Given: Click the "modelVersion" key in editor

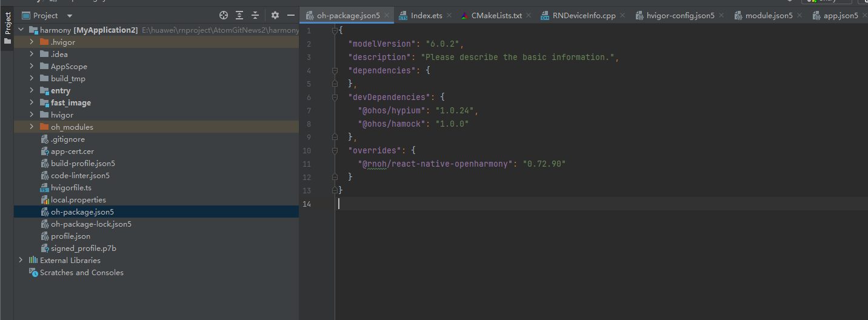Looking at the screenshot, I should [x=381, y=44].
